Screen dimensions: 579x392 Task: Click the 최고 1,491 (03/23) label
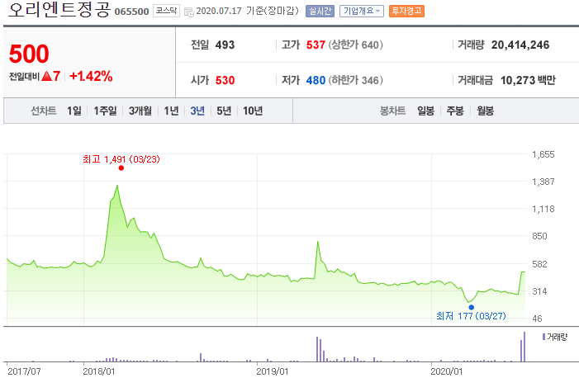click(121, 159)
